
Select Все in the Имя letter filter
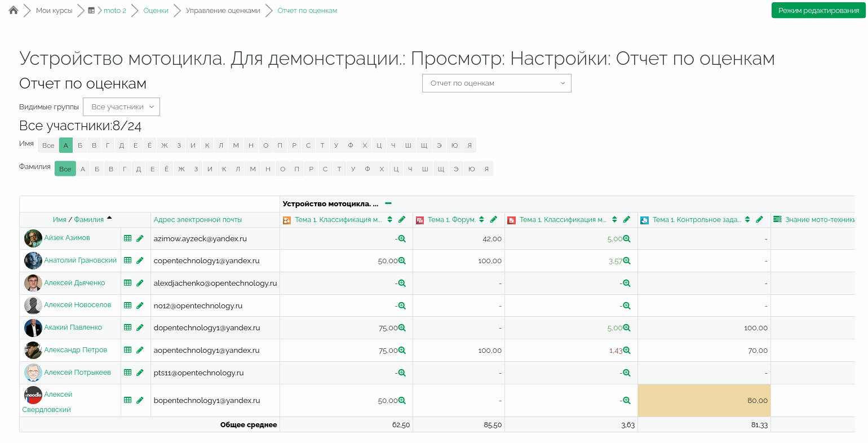48,145
